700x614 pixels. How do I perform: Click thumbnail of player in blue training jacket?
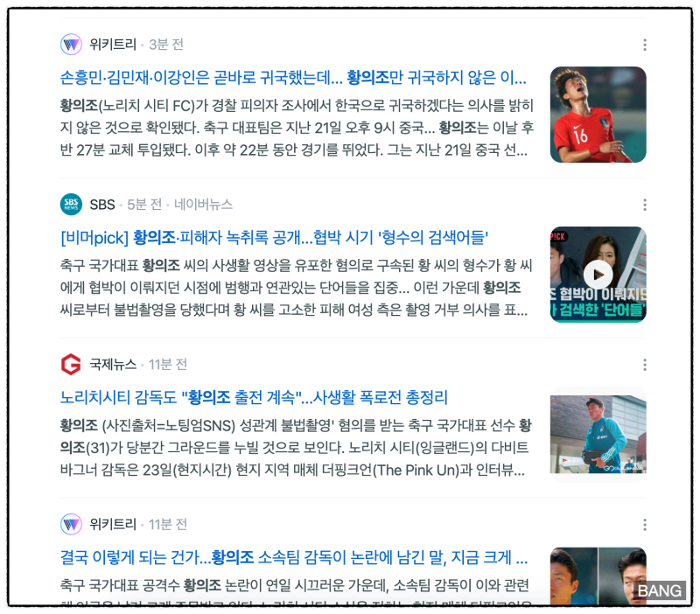pos(598,435)
